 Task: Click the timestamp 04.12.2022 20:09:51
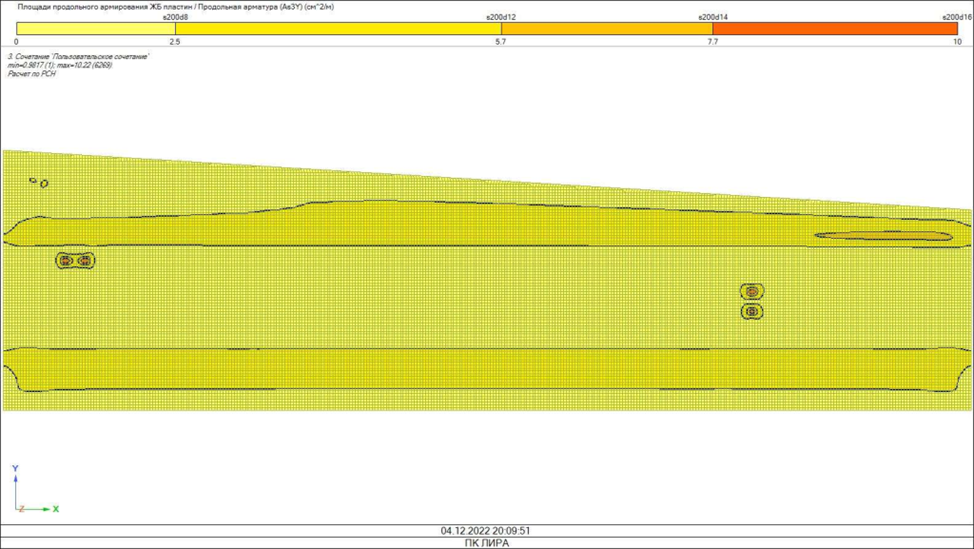486,531
